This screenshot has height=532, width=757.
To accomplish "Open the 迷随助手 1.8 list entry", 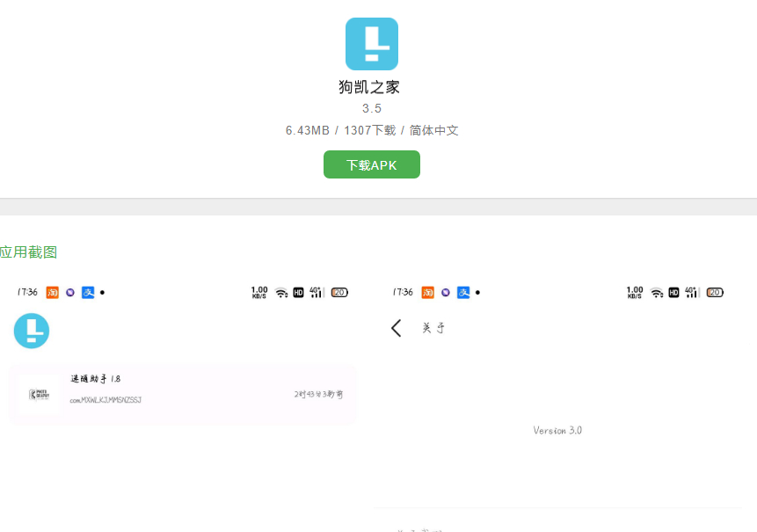I will coord(183,395).
